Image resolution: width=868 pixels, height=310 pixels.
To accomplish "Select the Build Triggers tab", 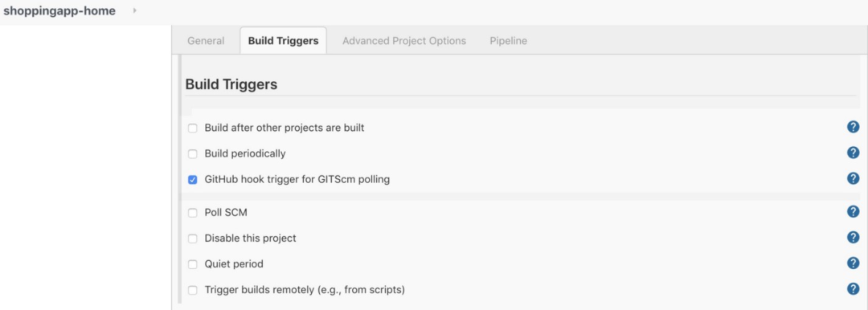I will (284, 41).
